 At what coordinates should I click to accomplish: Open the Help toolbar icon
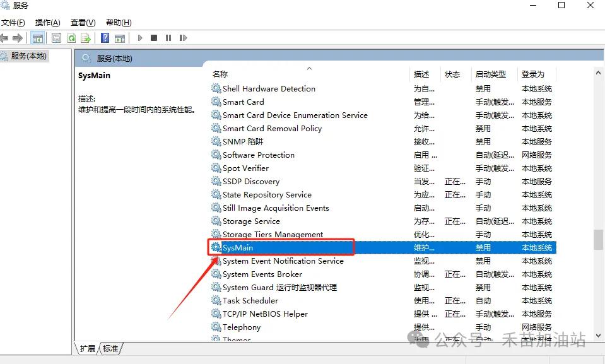(x=105, y=38)
